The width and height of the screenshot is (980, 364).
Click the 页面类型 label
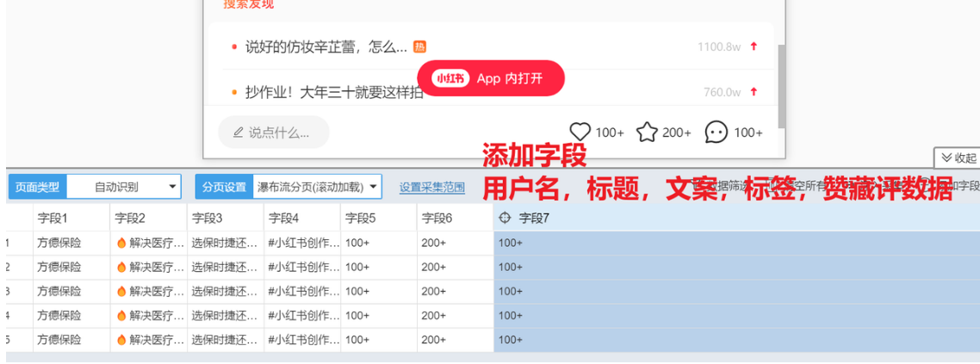pos(38,186)
